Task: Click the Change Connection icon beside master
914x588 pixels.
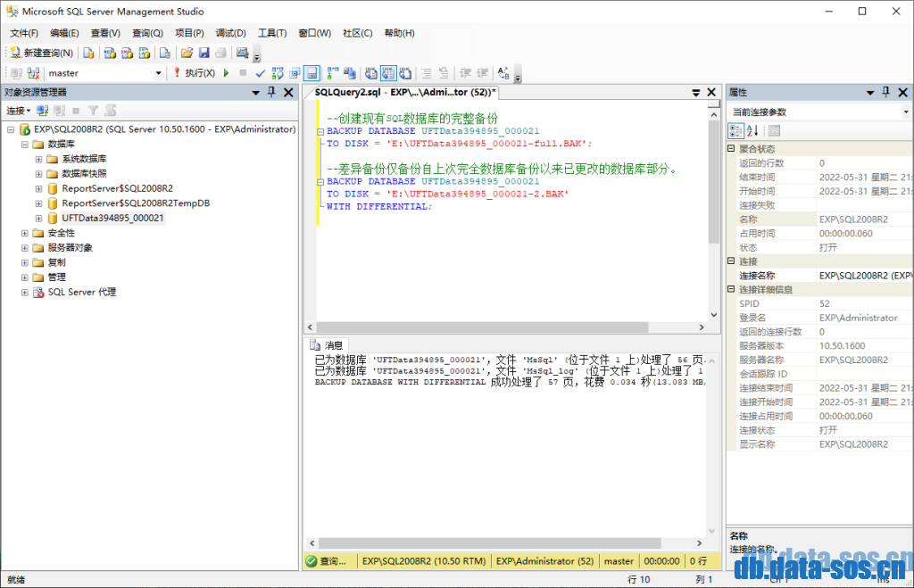Action: (x=33, y=73)
